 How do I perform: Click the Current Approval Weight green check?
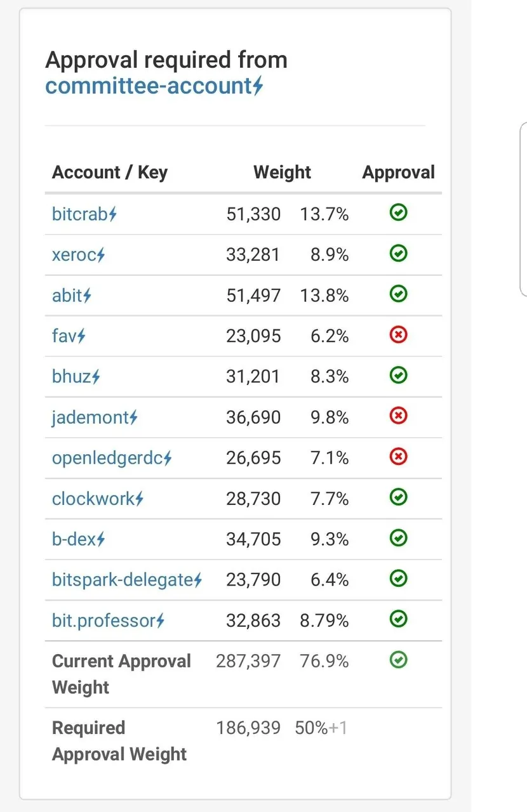coord(398,660)
